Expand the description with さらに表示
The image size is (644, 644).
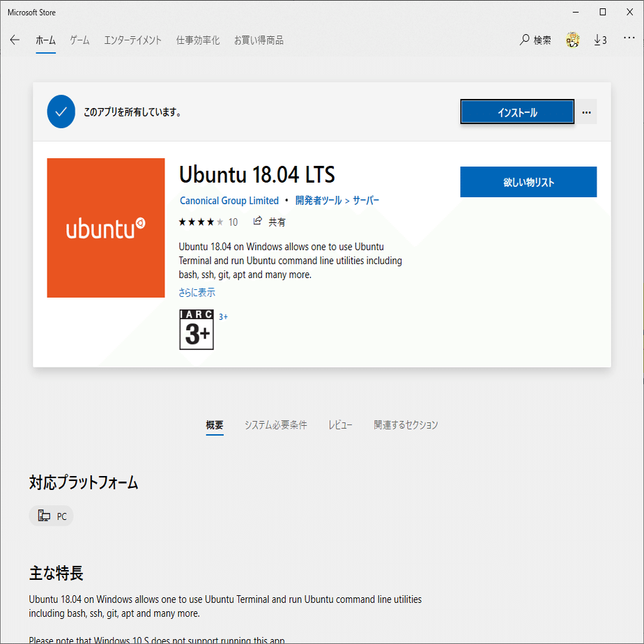coord(197,292)
